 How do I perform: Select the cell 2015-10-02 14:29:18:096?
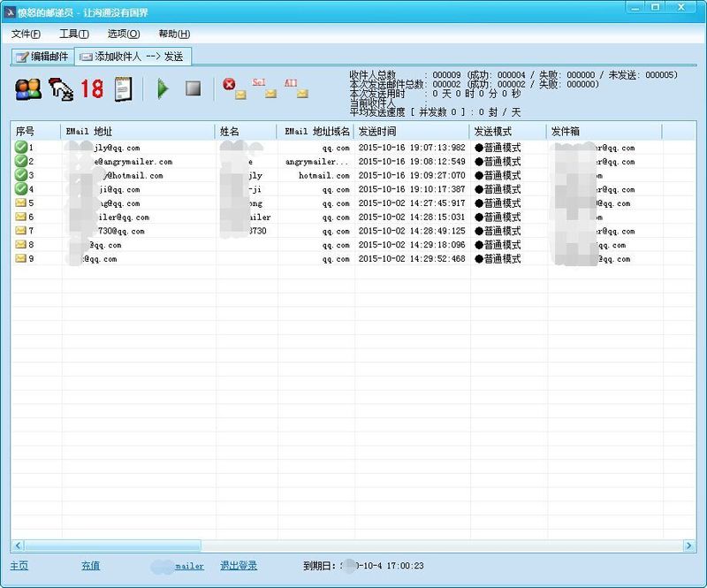click(x=412, y=245)
